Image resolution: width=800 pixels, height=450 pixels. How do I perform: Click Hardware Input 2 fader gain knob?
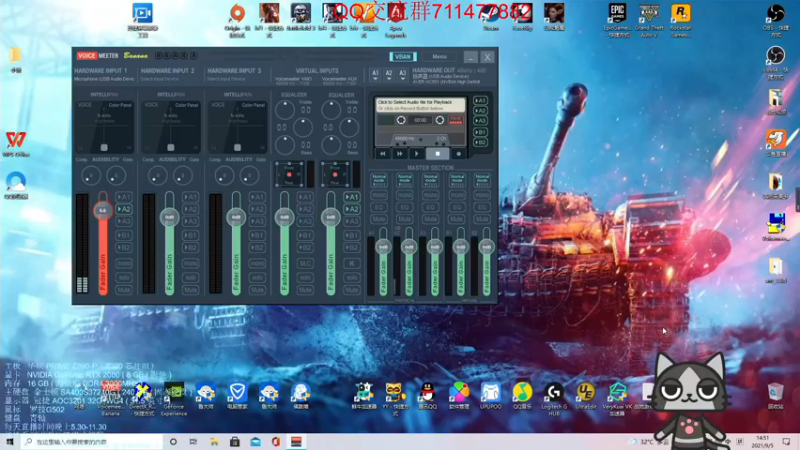click(x=169, y=217)
